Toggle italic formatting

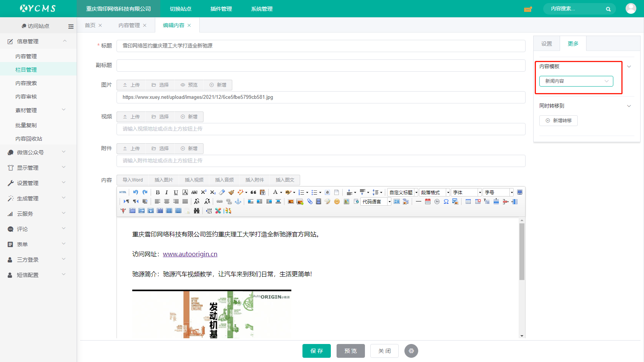(x=167, y=192)
